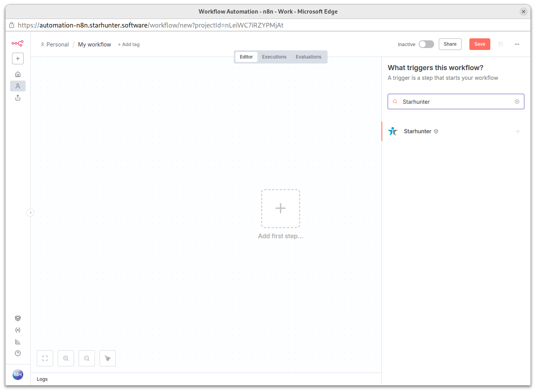Go to the Overview home icon
Viewport: 536px width, 392px height.
pyautogui.click(x=18, y=74)
